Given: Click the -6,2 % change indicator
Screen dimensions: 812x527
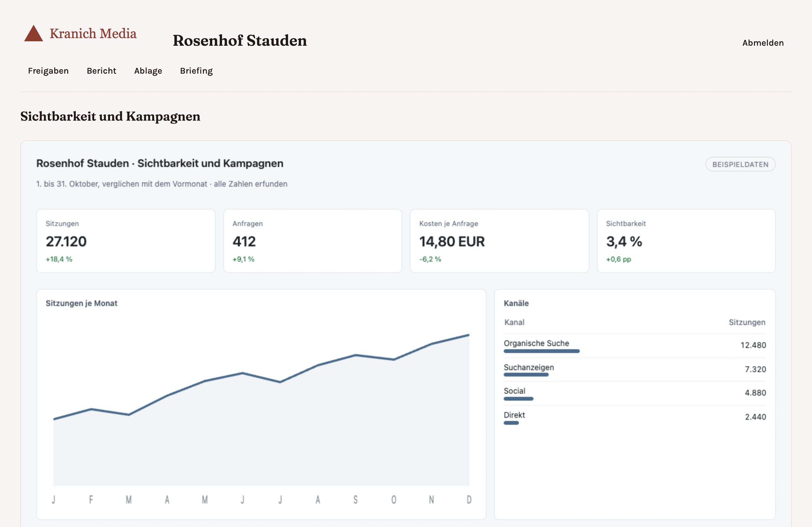Looking at the screenshot, I should [430, 259].
